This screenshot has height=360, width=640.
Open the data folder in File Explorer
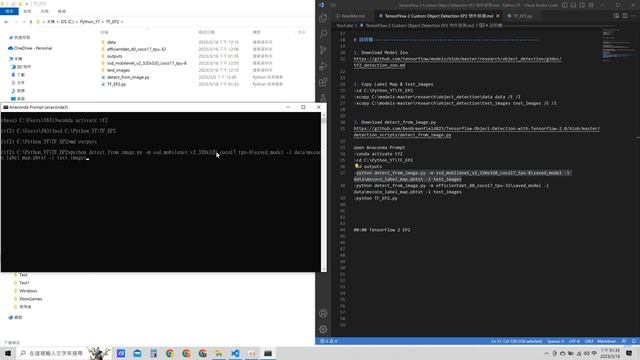coord(111,42)
